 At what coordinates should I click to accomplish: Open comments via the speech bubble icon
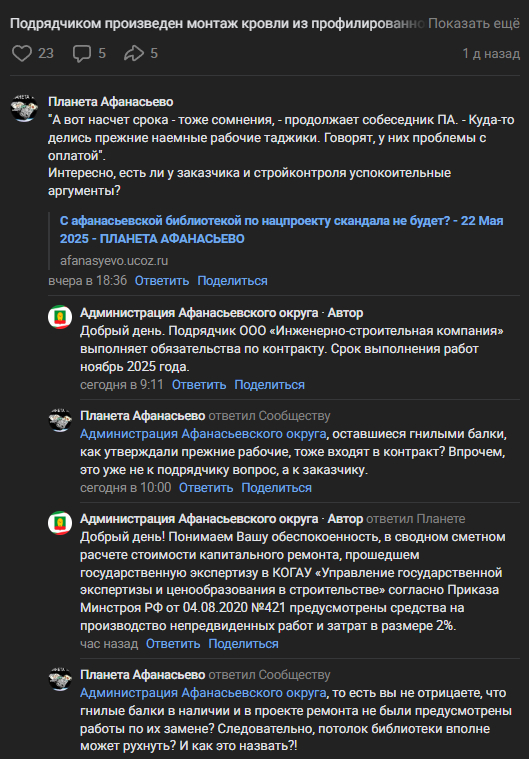(x=82, y=53)
